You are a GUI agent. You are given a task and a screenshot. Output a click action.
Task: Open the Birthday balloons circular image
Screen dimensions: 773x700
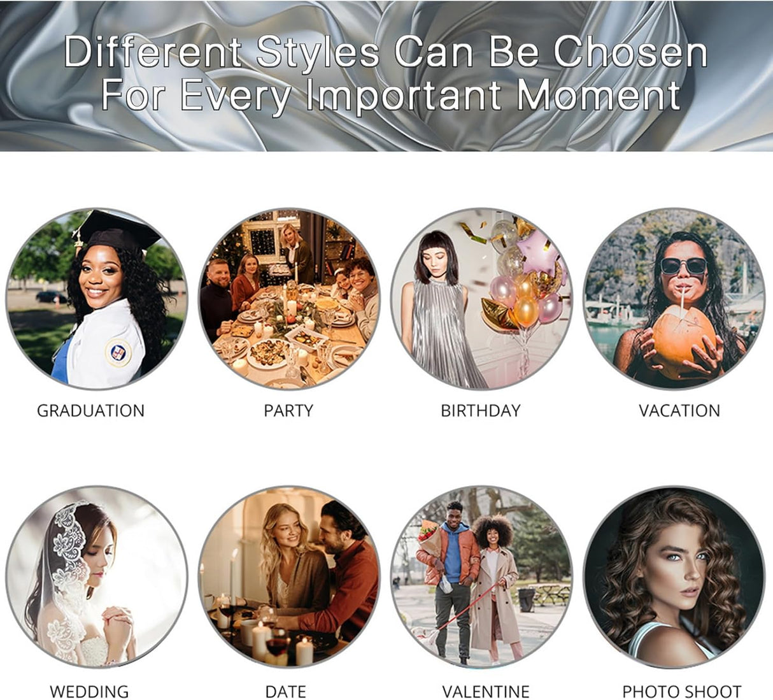[x=481, y=298]
